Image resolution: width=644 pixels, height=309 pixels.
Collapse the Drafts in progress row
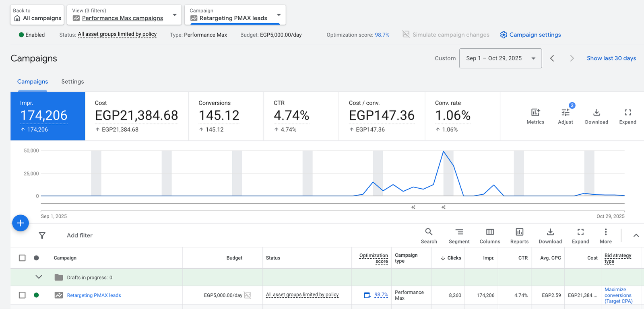point(39,277)
